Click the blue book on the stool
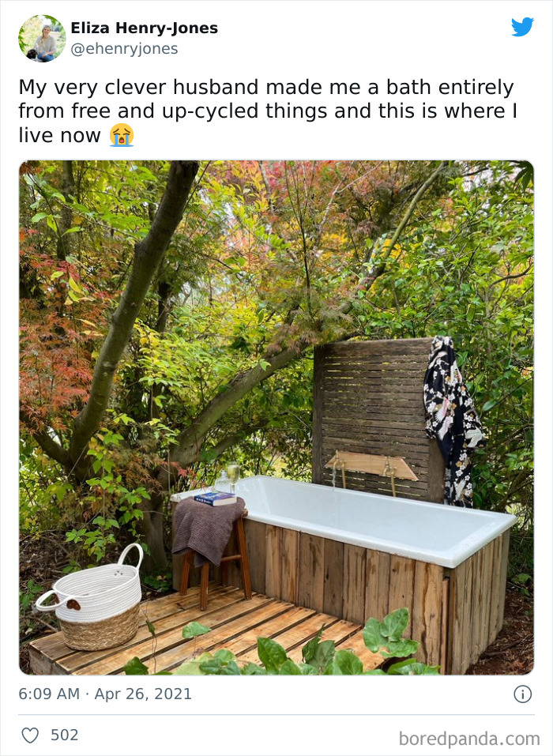 coord(215,498)
